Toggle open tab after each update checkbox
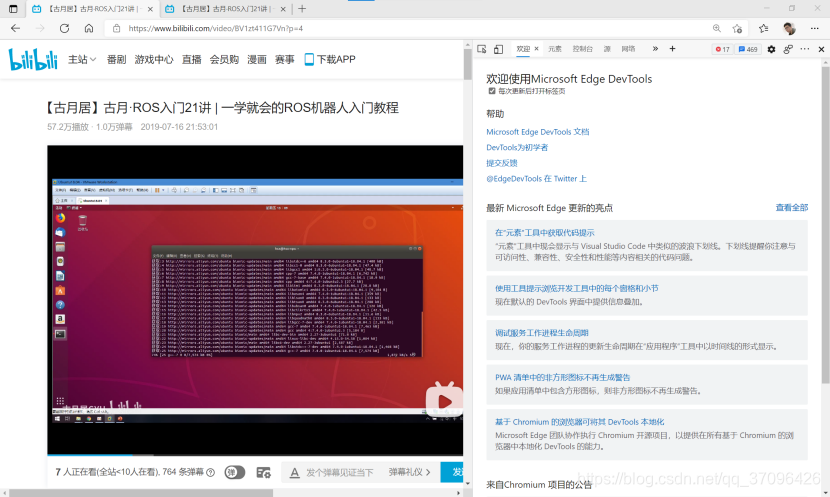The height and width of the screenshot is (497, 830). (492, 91)
